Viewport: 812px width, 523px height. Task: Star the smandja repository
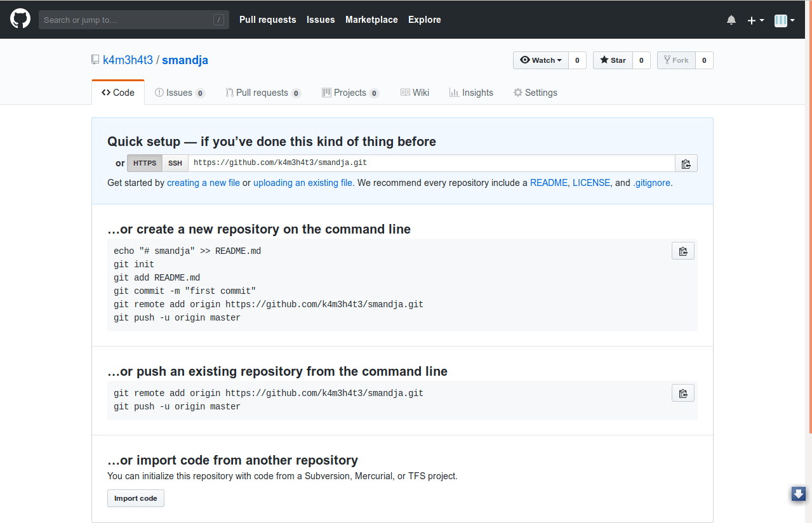(x=612, y=60)
